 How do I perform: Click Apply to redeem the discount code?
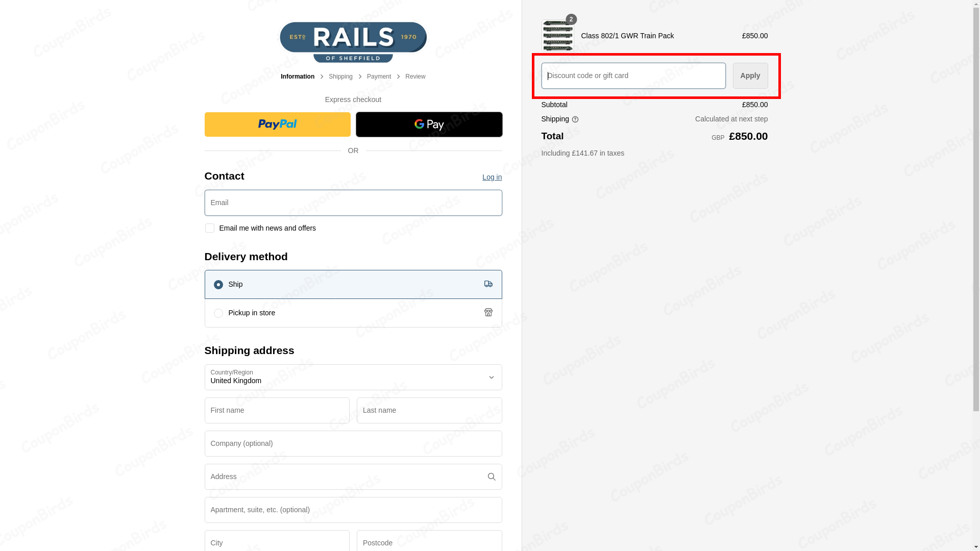tap(750, 76)
